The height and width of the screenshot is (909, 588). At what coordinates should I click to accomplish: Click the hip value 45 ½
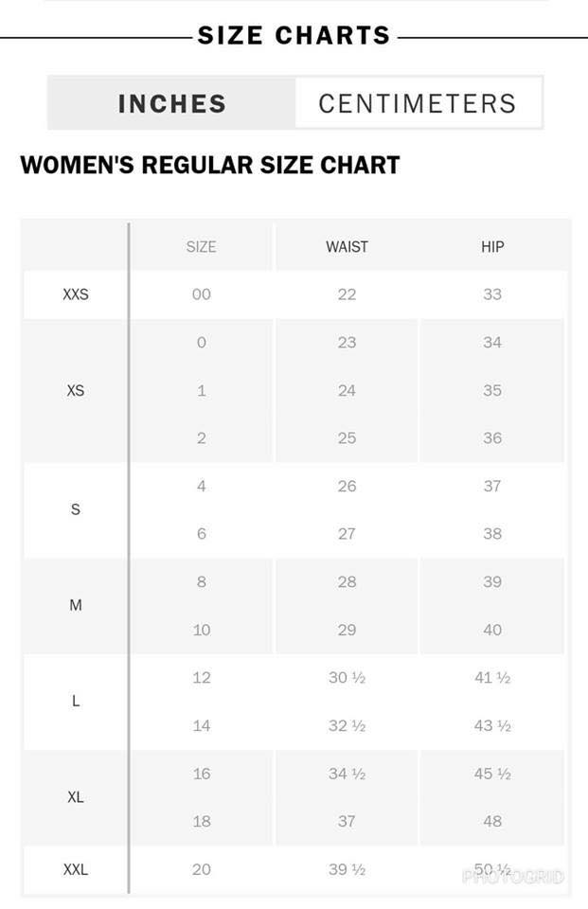[x=492, y=774]
